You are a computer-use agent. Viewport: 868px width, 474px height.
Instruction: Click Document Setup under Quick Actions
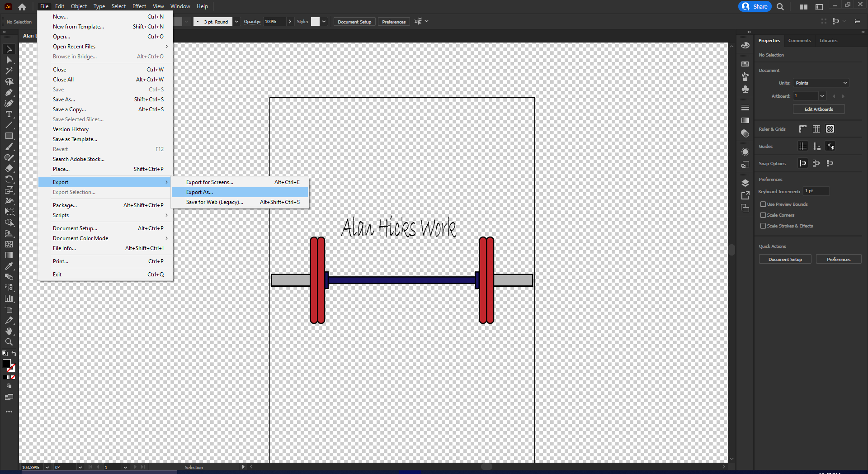pyautogui.click(x=785, y=260)
